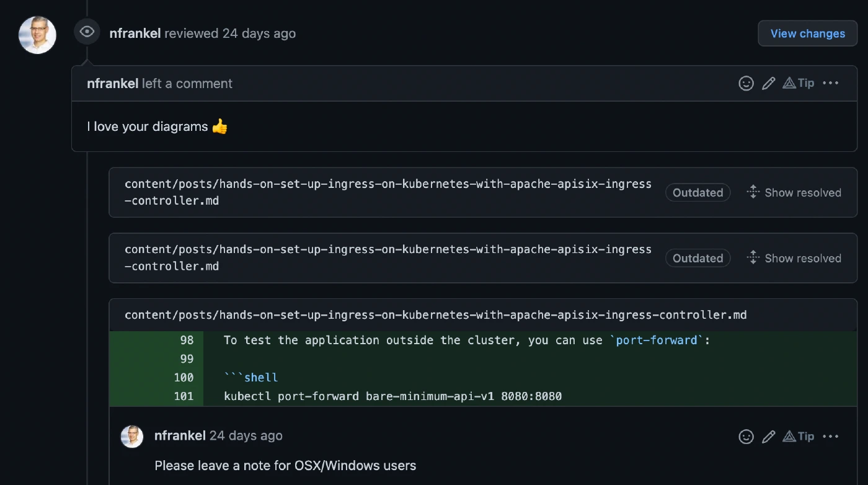Viewport: 868px width, 485px height.
Task: Click the Tip button on the top comment
Action: (x=799, y=83)
